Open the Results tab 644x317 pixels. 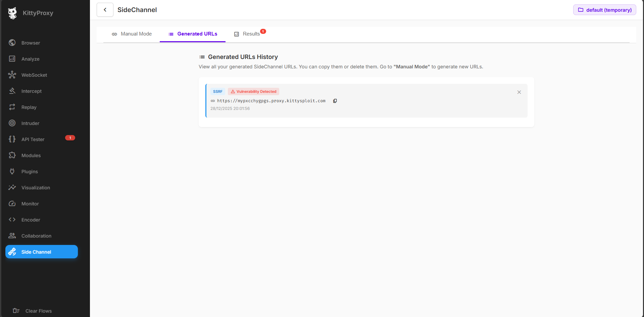pos(250,34)
